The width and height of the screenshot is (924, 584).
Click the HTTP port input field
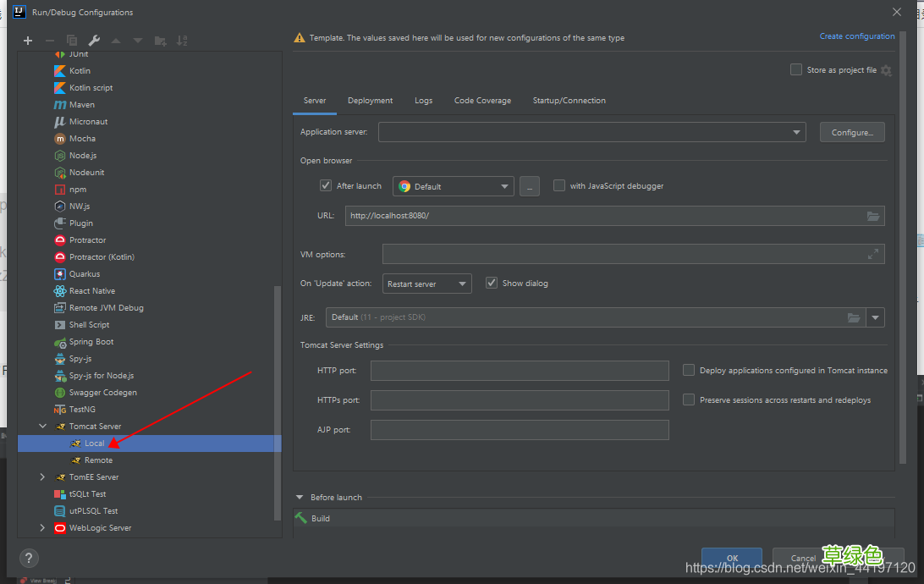[520, 371]
